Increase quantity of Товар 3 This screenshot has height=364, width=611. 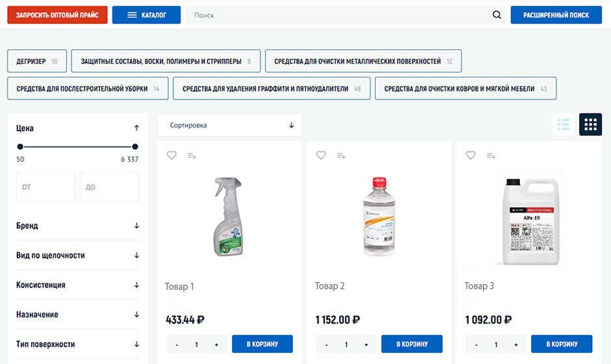(x=516, y=344)
